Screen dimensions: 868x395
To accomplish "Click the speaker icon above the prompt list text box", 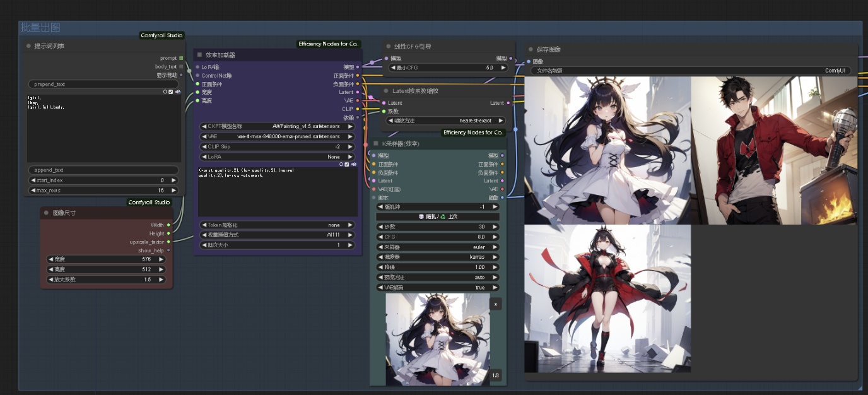I will pyautogui.click(x=178, y=91).
